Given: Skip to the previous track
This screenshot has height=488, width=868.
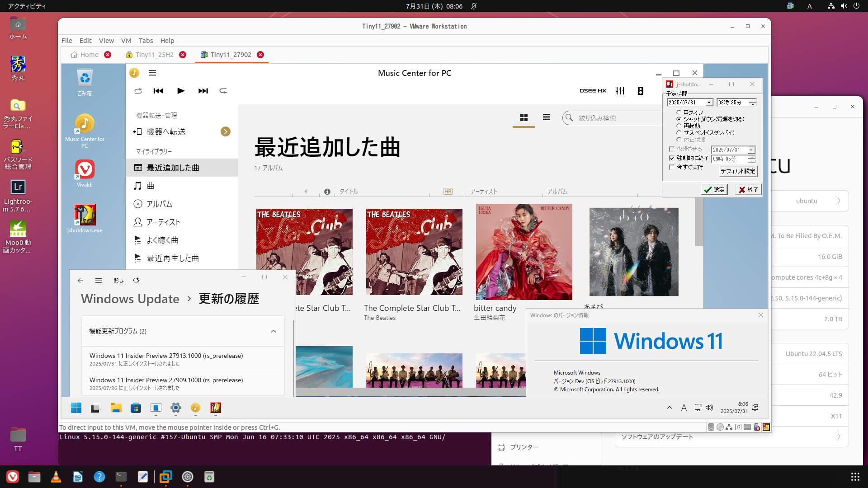Looking at the screenshot, I should (158, 91).
